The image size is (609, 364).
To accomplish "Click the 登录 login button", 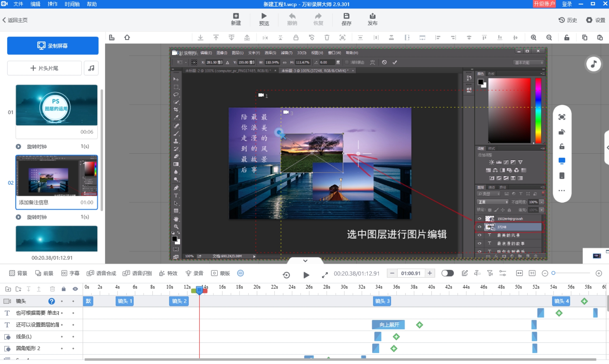I will pos(567,4).
